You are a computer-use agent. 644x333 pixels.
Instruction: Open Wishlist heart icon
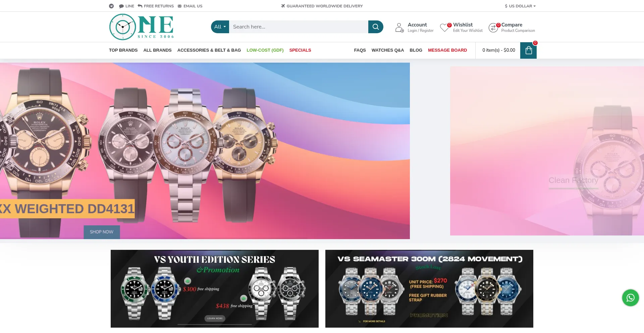445,27
